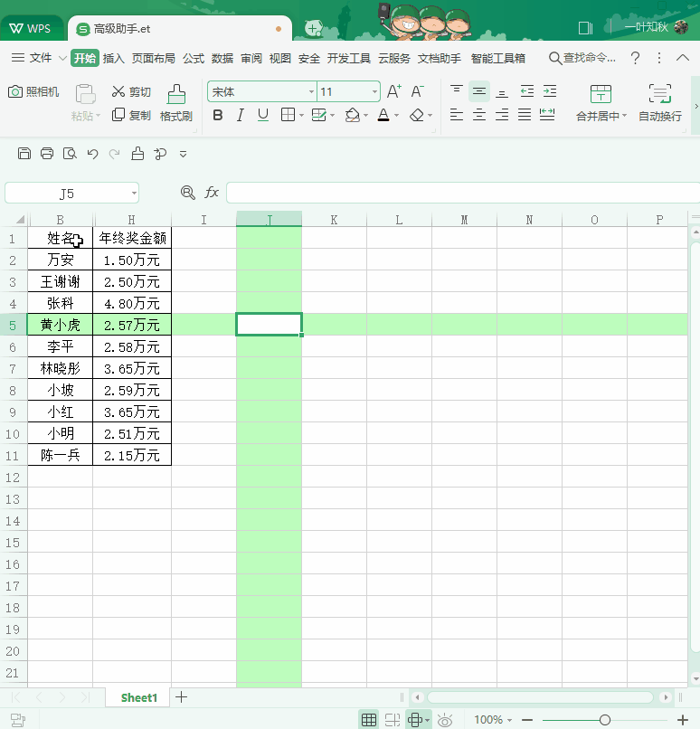The height and width of the screenshot is (729, 700).
Task: Click the zoom slider handle
Action: tap(605, 720)
